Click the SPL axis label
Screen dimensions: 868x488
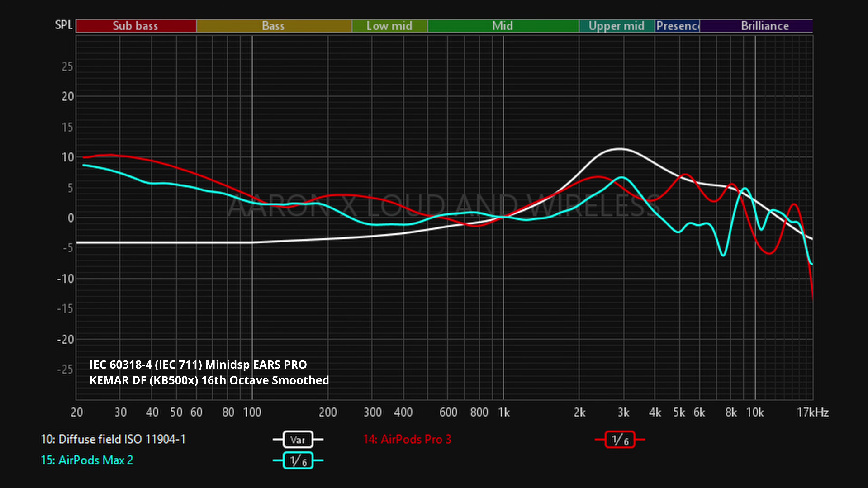point(64,25)
